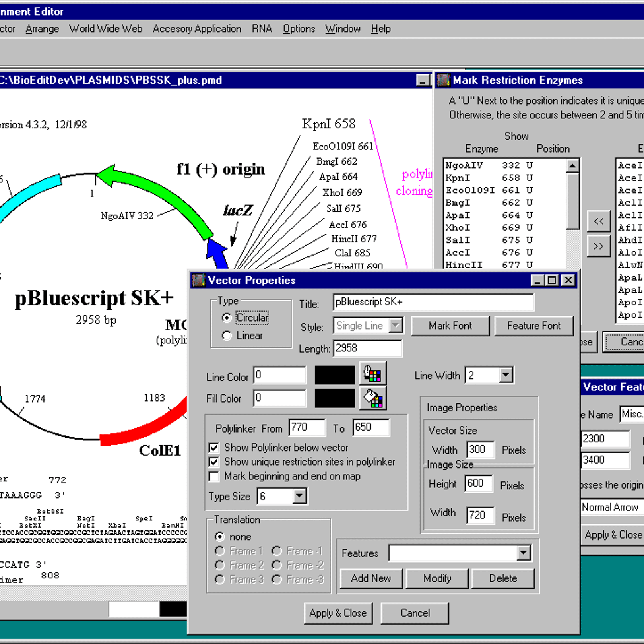Enable Mark beginning and end on map
The width and height of the screenshot is (644, 644).
pyautogui.click(x=214, y=477)
